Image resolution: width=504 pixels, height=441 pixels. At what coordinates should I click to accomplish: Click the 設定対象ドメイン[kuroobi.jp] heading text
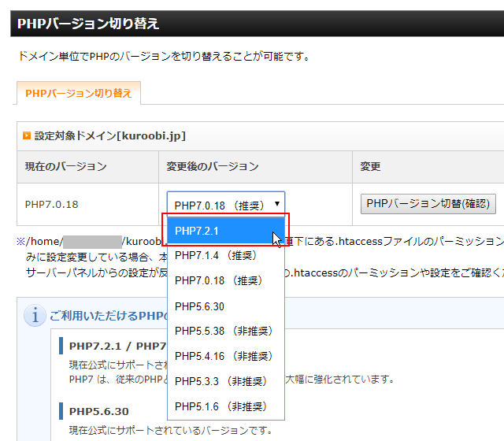point(110,135)
